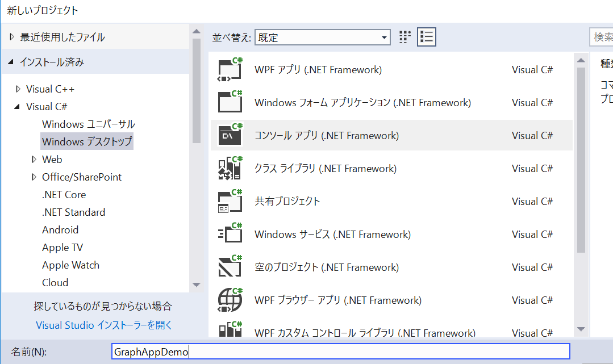613x364 pixels.
Task: Select Windows ユニバーサル category
Action: (89, 124)
